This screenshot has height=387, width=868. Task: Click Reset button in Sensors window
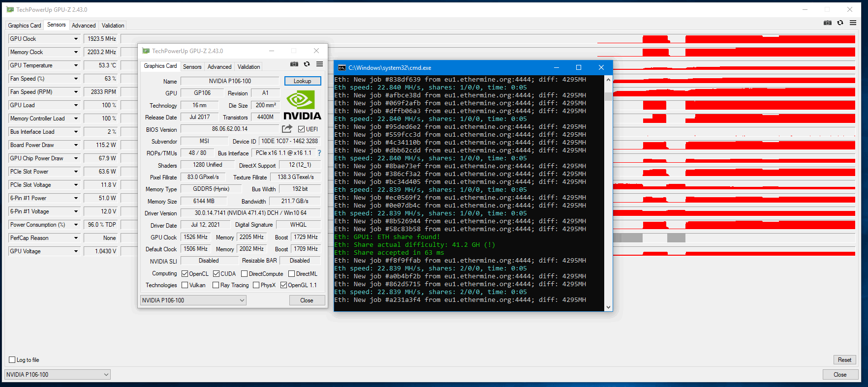coord(845,360)
